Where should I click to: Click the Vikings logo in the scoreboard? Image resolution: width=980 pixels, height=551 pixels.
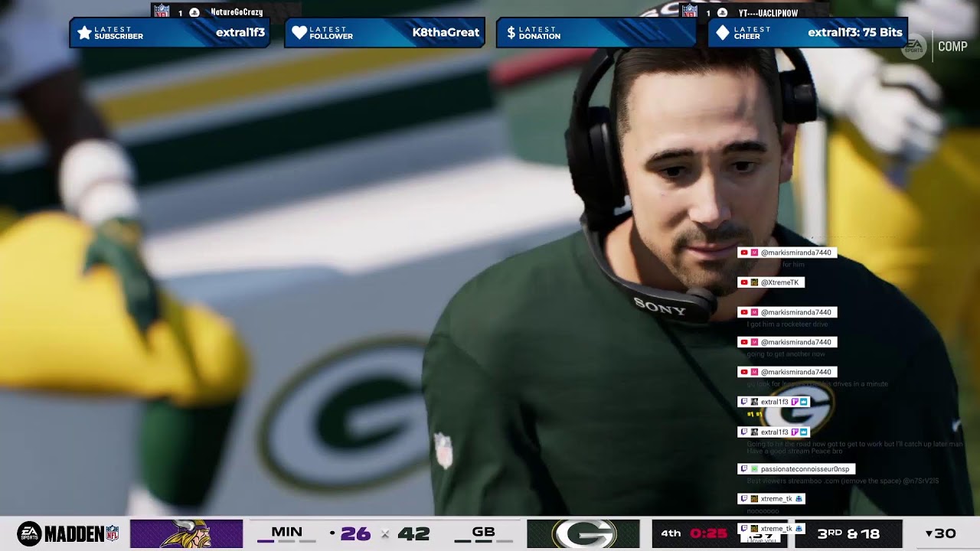[x=186, y=533]
